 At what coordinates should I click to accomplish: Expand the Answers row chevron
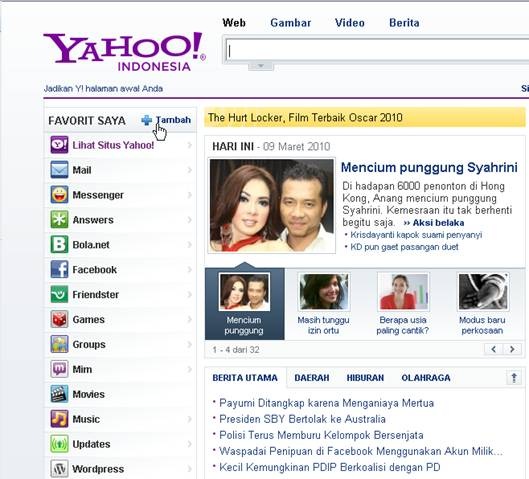pos(190,220)
